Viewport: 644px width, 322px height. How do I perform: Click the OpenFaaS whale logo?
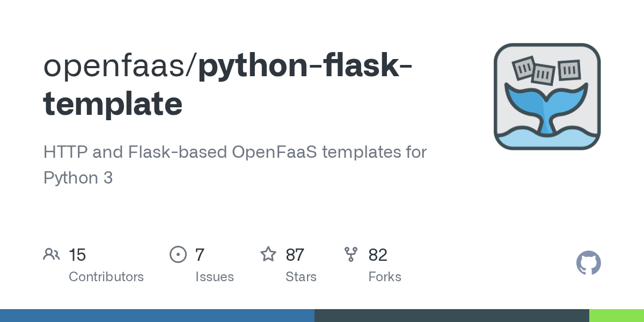click(547, 97)
